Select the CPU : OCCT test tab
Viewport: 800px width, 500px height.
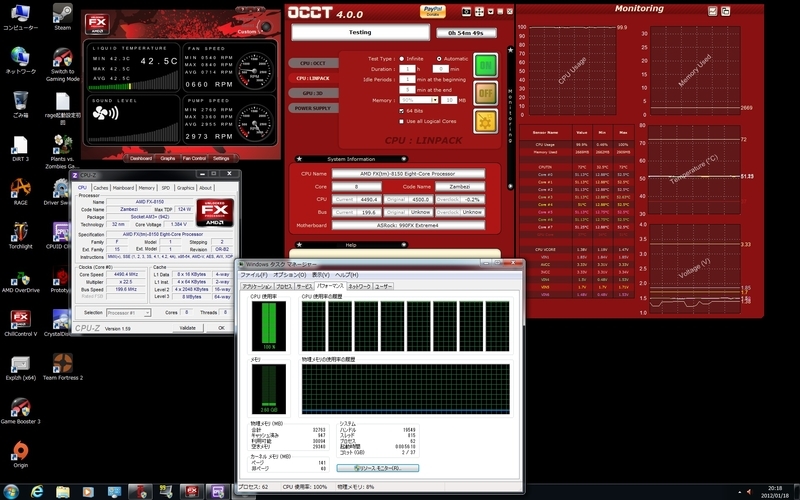313,63
